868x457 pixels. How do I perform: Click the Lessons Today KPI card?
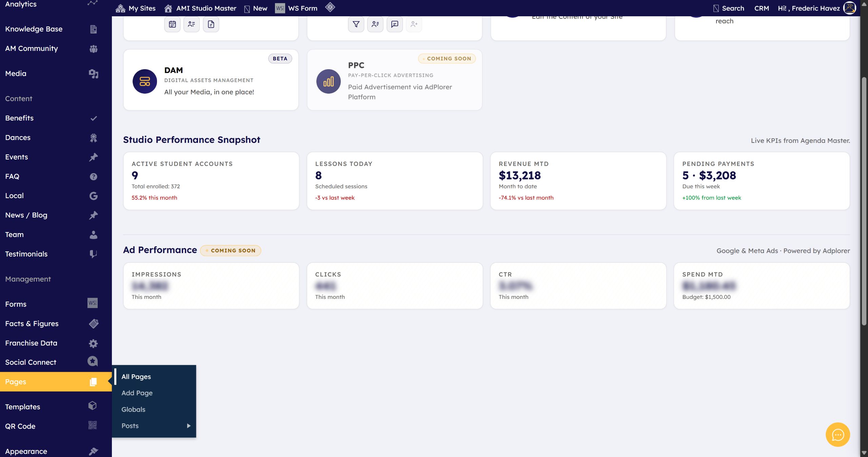tap(395, 181)
